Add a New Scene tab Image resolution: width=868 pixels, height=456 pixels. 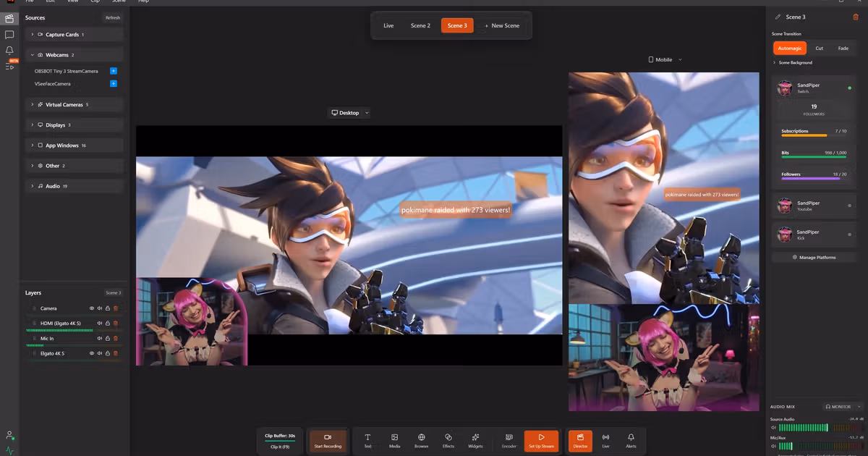(x=502, y=25)
